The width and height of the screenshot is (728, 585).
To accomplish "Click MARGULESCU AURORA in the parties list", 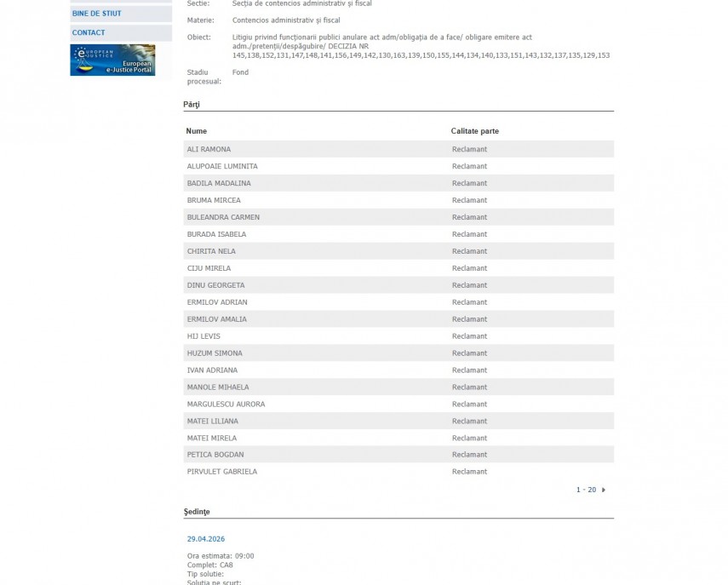I will (226, 404).
